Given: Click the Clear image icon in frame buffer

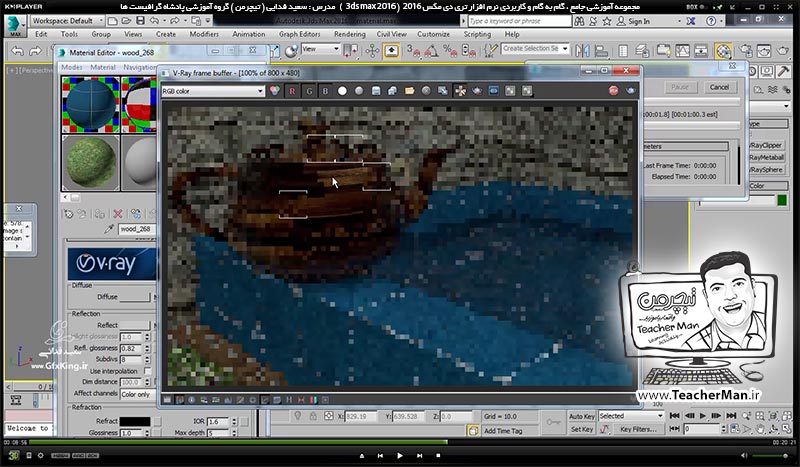Looking at the screenshot, I should tap(426, 91).
